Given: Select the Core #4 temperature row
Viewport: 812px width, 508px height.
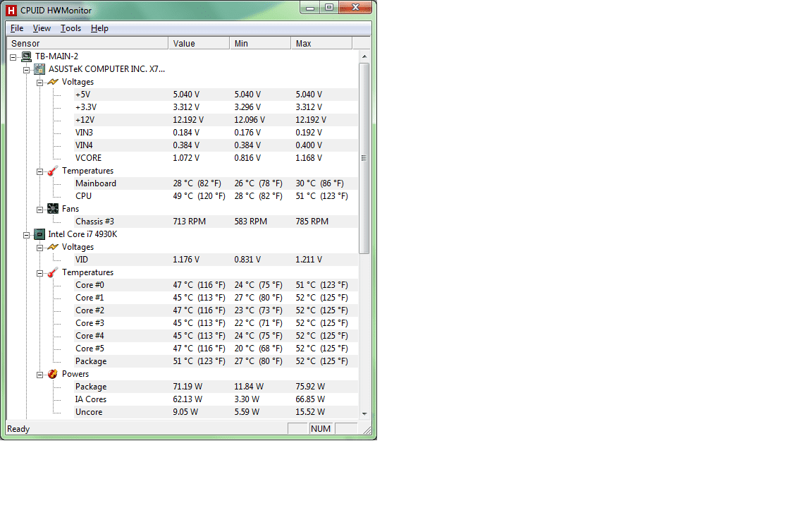Looking at the screenshot, I should (x=216, y=336).
